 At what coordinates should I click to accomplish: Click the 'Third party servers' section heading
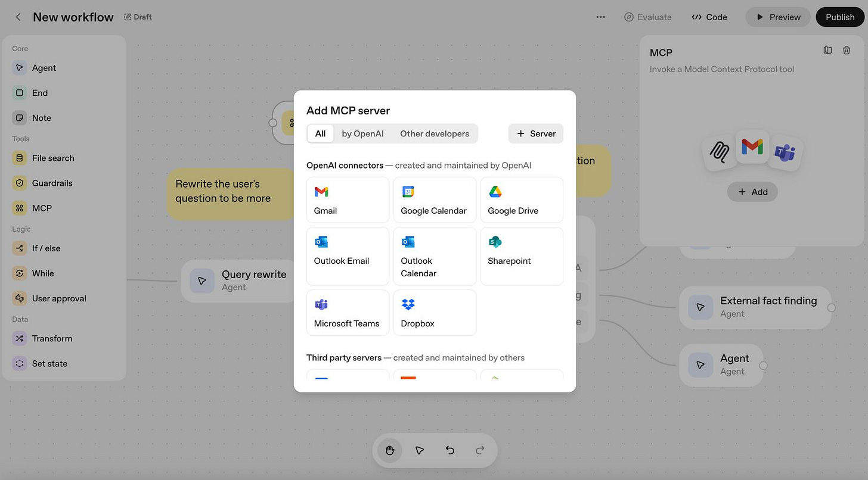pyautogui.click(x=344, y=358)
